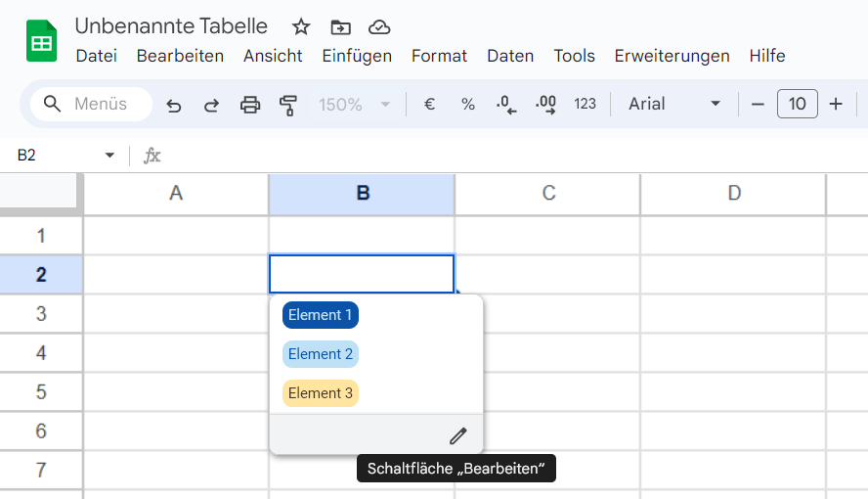Open the Einfügen menu

point(357,56)
